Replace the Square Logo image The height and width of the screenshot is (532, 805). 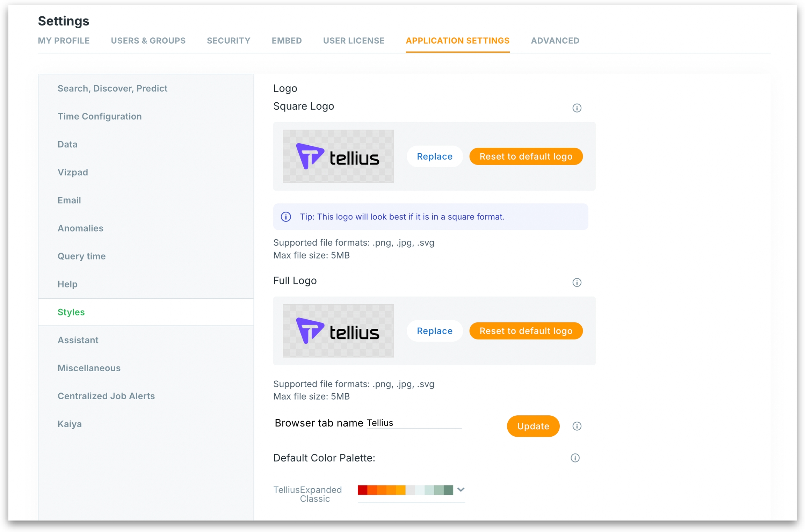click(x=434, y=156)
